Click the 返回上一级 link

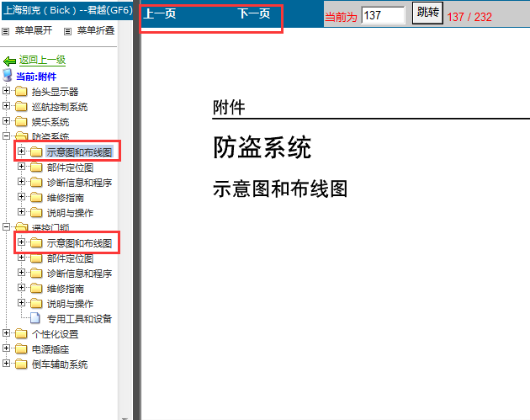[42, 61]
